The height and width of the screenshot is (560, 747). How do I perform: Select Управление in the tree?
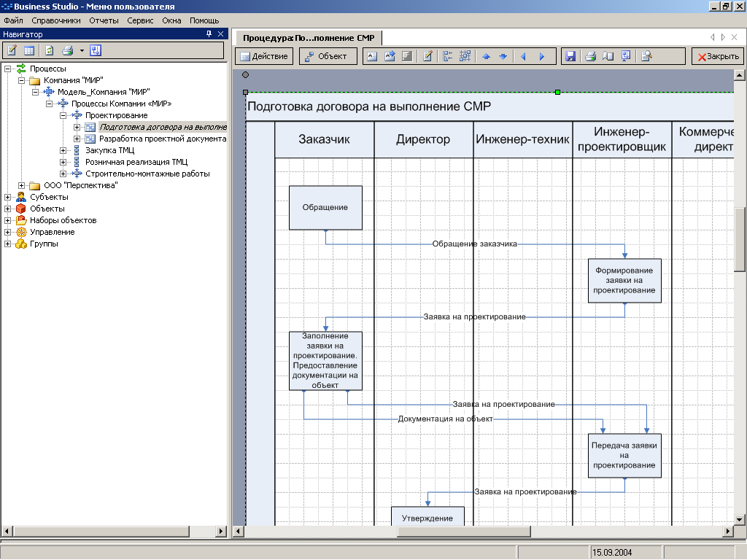53,232
